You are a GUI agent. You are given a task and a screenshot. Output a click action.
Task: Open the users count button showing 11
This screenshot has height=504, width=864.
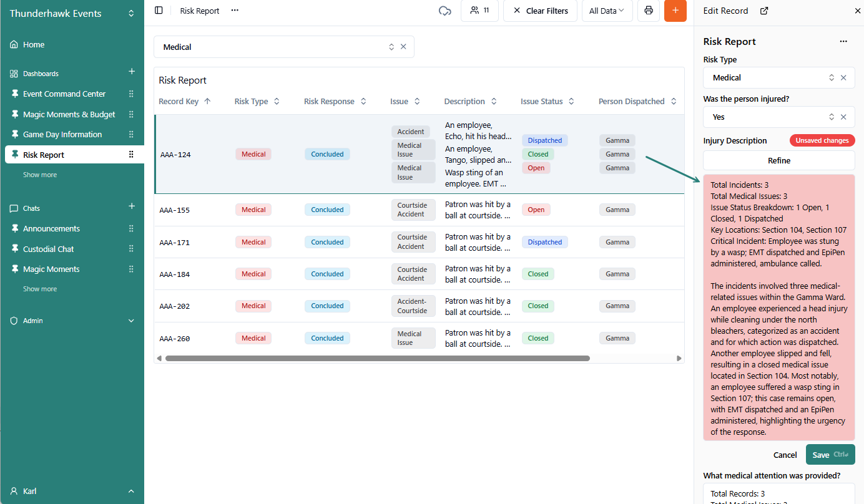click(479, 11)
